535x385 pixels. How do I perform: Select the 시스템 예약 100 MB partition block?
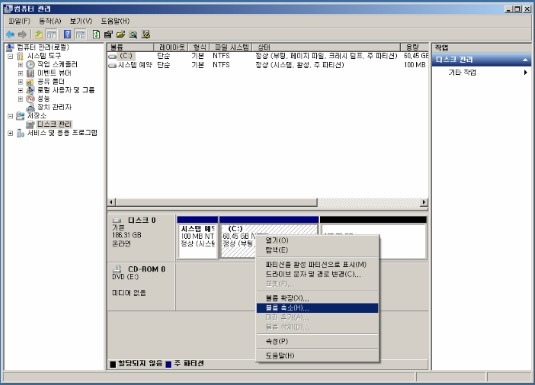tap(198, 238)
